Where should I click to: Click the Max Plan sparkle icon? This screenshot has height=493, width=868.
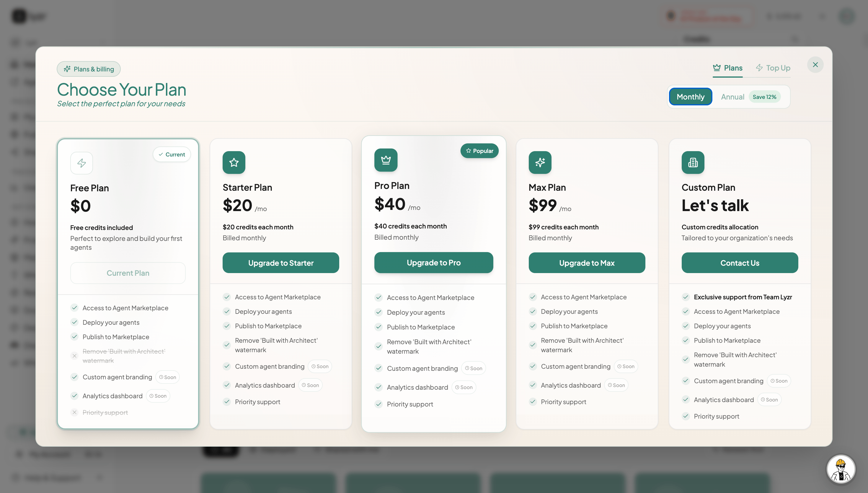540,163
